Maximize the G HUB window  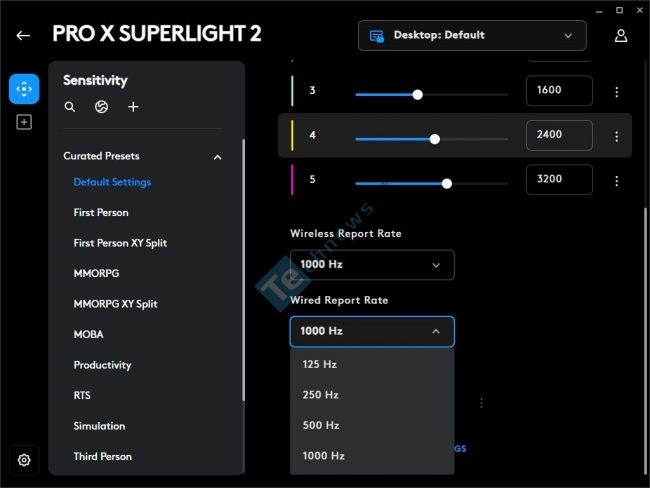point(619,10)
